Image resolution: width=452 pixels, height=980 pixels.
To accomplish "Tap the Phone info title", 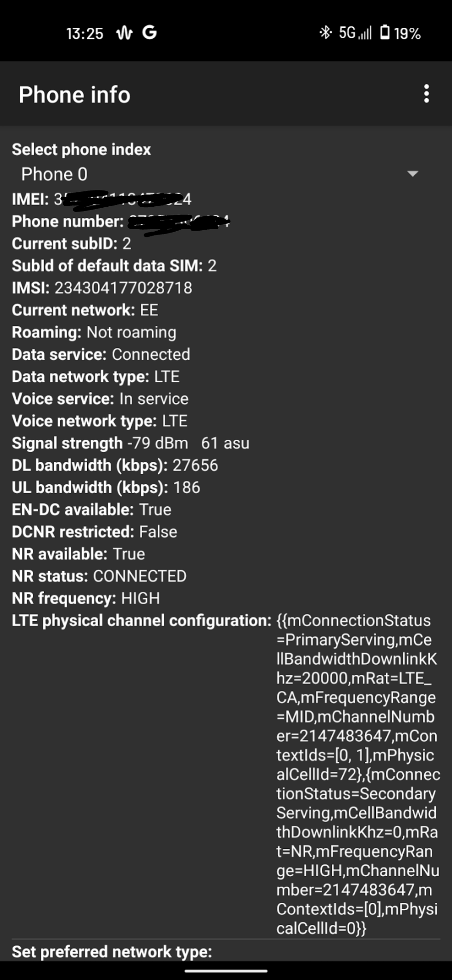I will [75, 94].
